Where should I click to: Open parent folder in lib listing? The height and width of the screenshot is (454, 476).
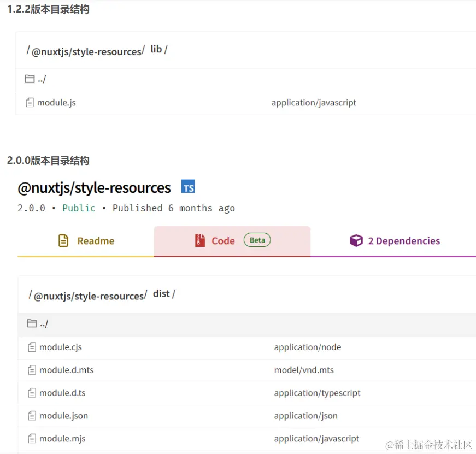click(42, 79)
